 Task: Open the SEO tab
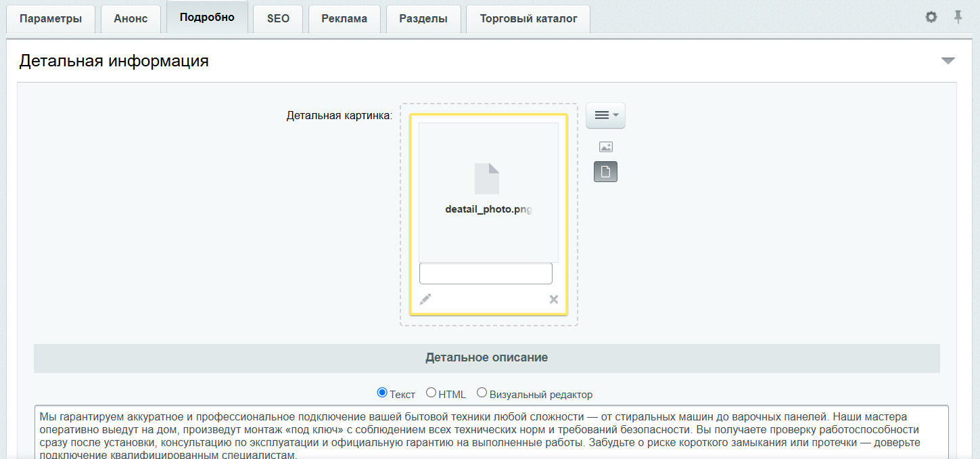point(278,19)
